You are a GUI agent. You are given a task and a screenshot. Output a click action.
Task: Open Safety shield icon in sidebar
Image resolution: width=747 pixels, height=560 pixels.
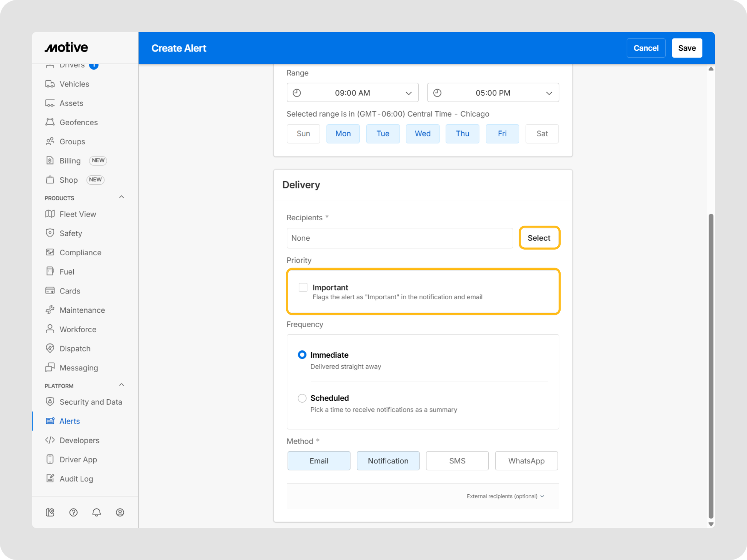(50, 233)
